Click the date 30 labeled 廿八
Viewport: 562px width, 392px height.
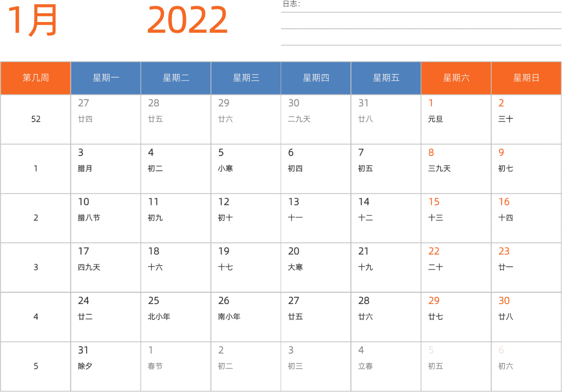tap(526, 317)
